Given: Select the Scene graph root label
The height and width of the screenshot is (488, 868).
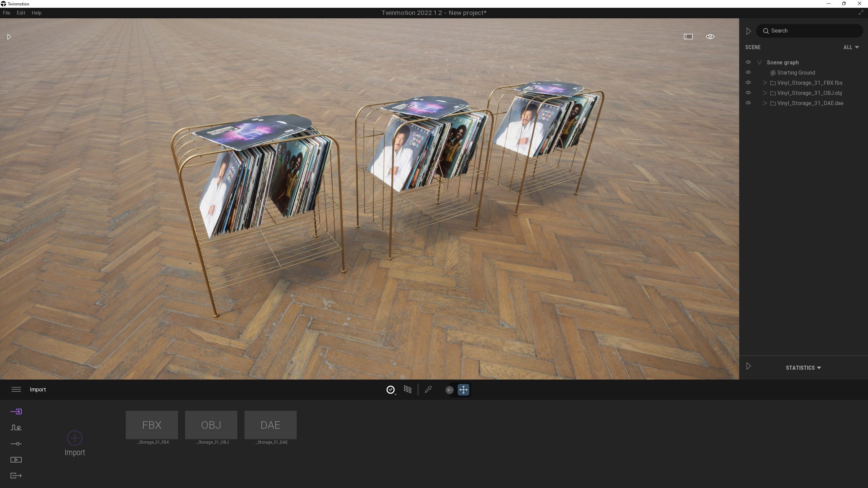Looking at the screenshot, I should click(x=783, y=63).
